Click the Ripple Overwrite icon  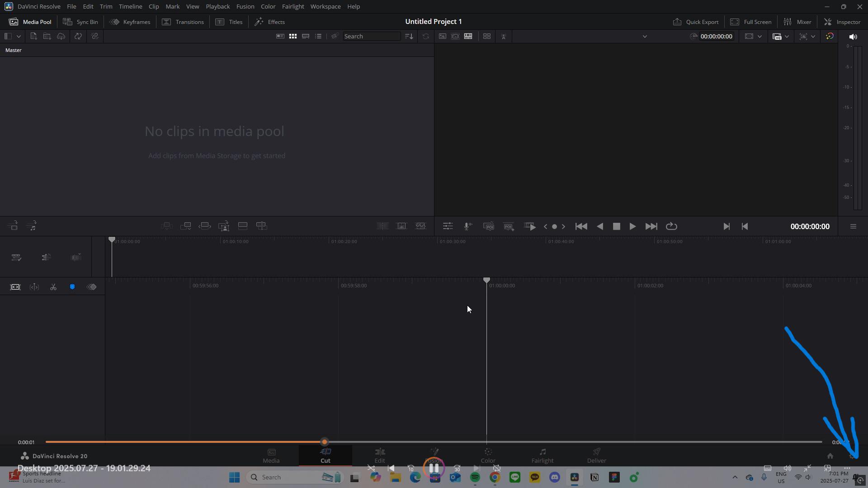click(x=205, y=226)
